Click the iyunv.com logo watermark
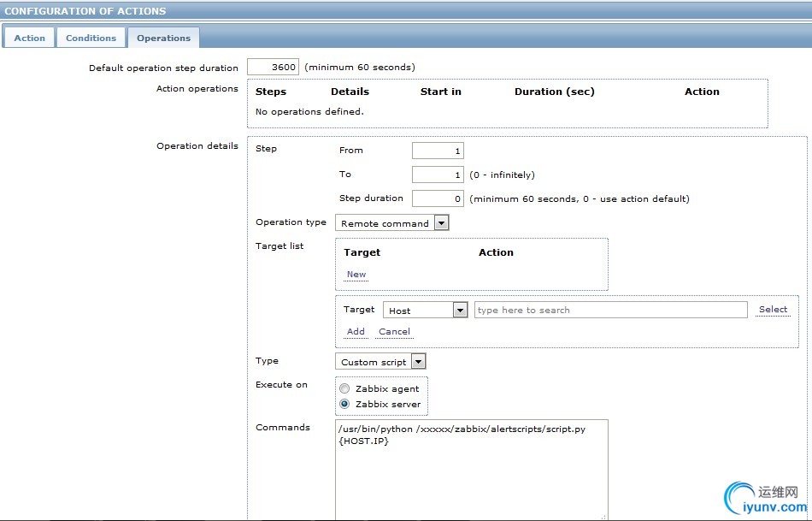The width and height of the screenshot is (812, 521). (763, 499)
